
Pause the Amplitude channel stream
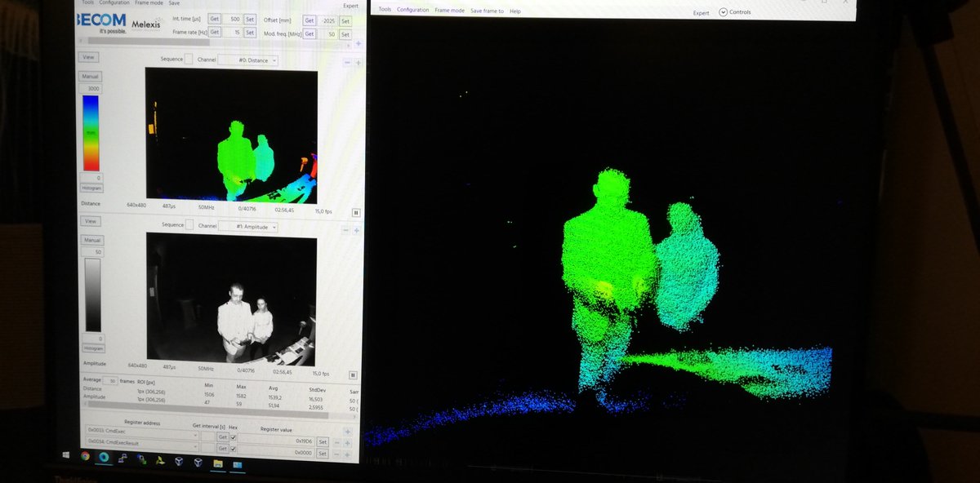pos(354,375)
